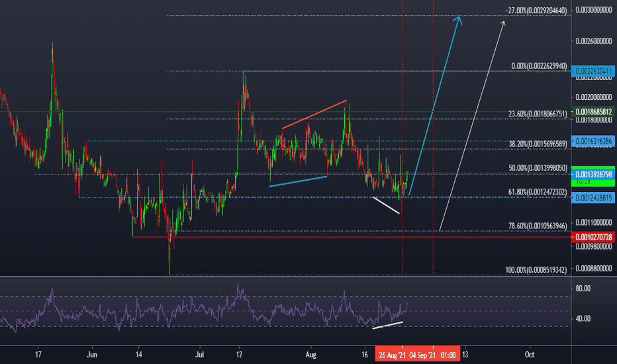This screenshot has height=364, width=617.
Task: Select the blue support trend line under candles
Action: [x=298, y=181]
